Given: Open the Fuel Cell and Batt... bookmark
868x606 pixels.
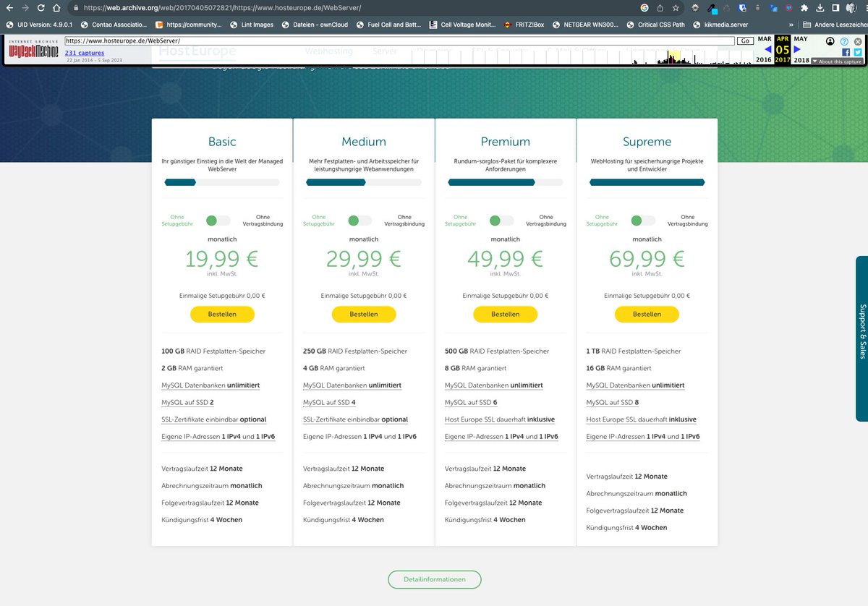Looking at the screenshot, I should [x=389, y=25].
